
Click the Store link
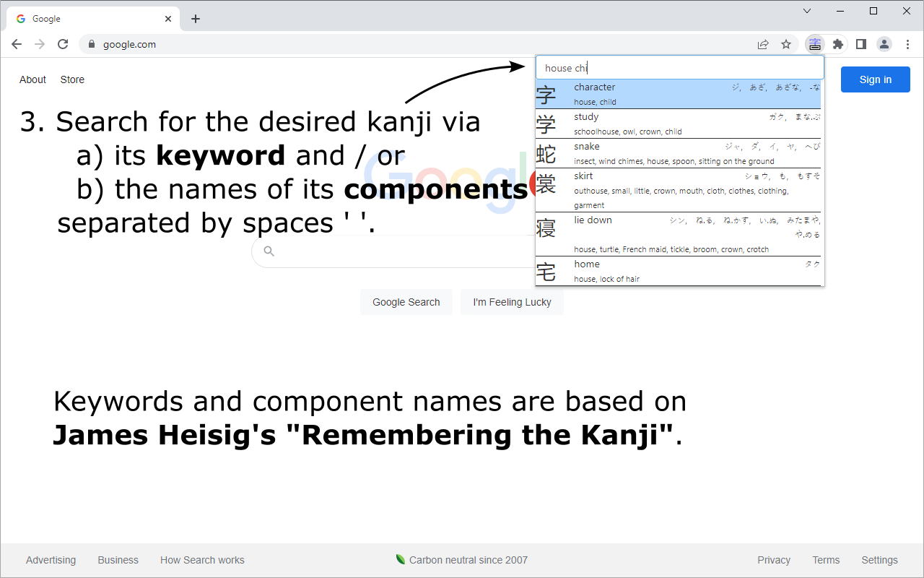coord(72,79)
